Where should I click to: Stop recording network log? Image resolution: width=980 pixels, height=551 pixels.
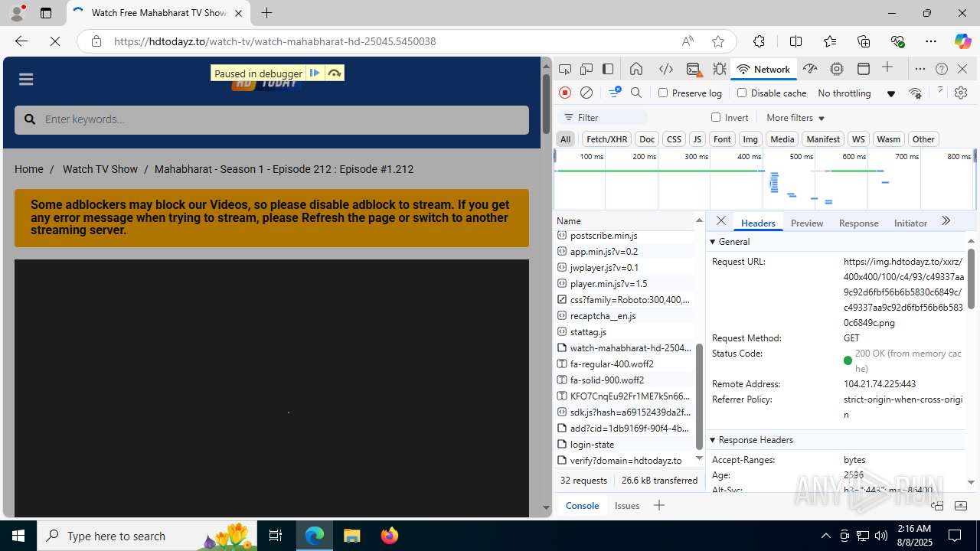pos(565,93)
